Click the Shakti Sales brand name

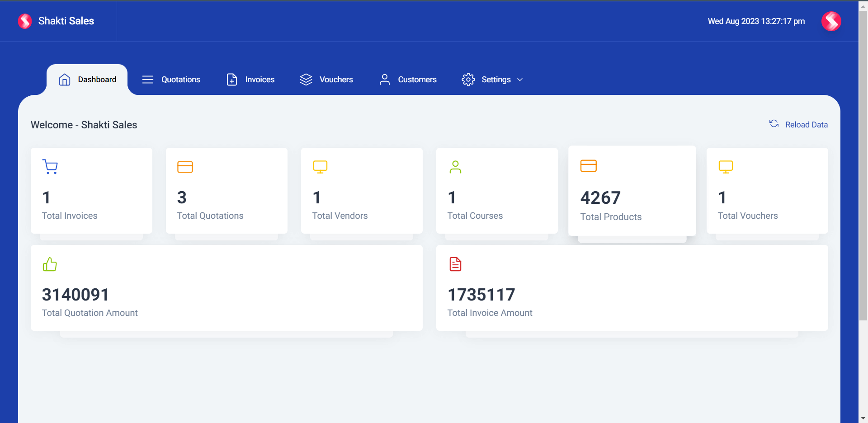tap(66, 21)
